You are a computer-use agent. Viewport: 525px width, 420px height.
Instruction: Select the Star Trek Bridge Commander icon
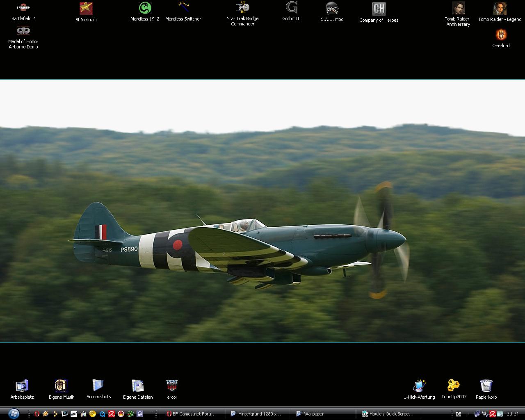click(x=242, y=8)
